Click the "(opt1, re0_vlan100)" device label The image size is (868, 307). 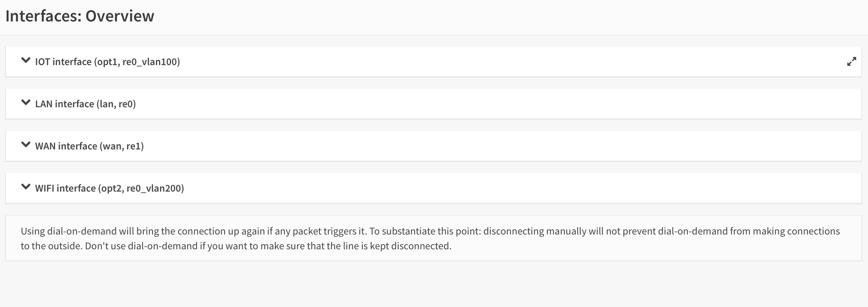click(x=137, y=62)
